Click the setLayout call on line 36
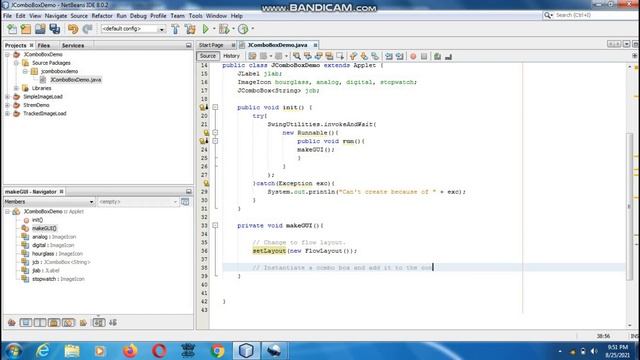The height and width of the screenshot is (360, 640). pyautogui.click(x=269, y=251)
